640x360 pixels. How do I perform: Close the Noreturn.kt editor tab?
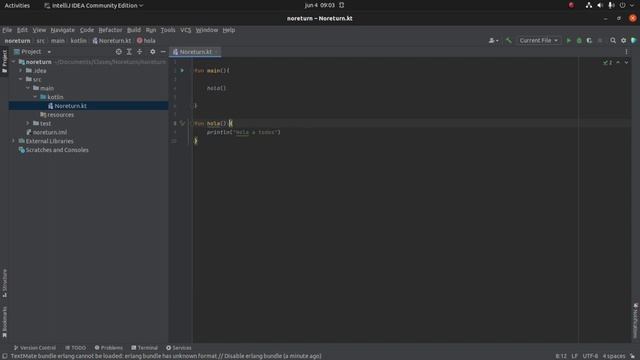click(x=216, y=52)
